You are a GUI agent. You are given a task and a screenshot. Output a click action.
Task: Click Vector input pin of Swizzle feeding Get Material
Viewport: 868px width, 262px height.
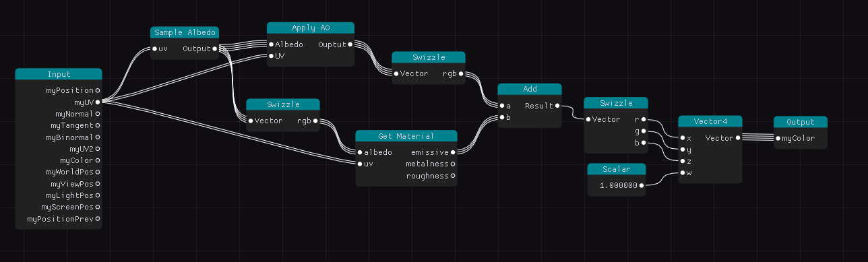point(250,121)
